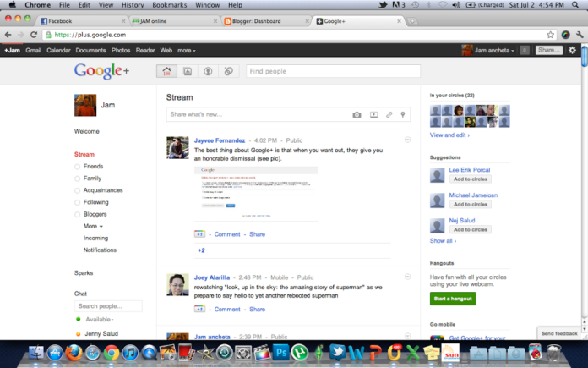Image resolution: width=588 pixels, height=368 pixels.
Task: Add Michael Jameiosn to circles
Action: point(471,204)
